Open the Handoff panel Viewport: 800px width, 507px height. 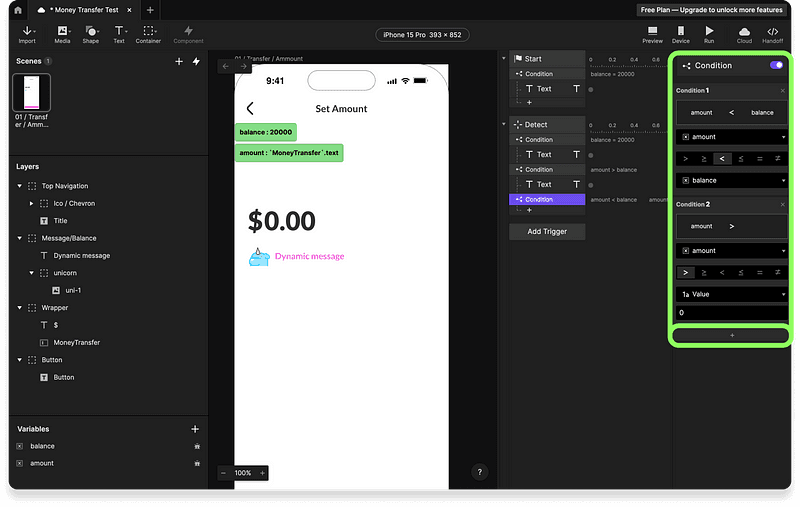772,35
